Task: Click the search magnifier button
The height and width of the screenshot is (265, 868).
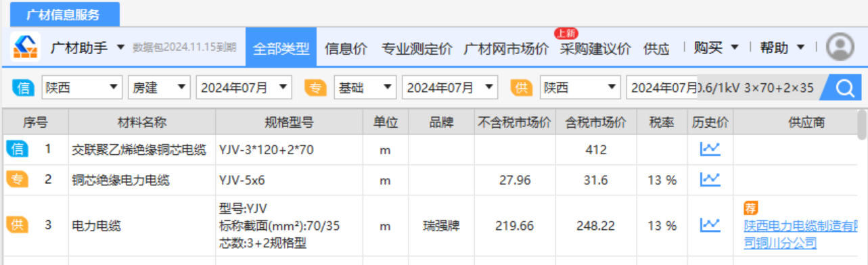Action: [844, 87]
